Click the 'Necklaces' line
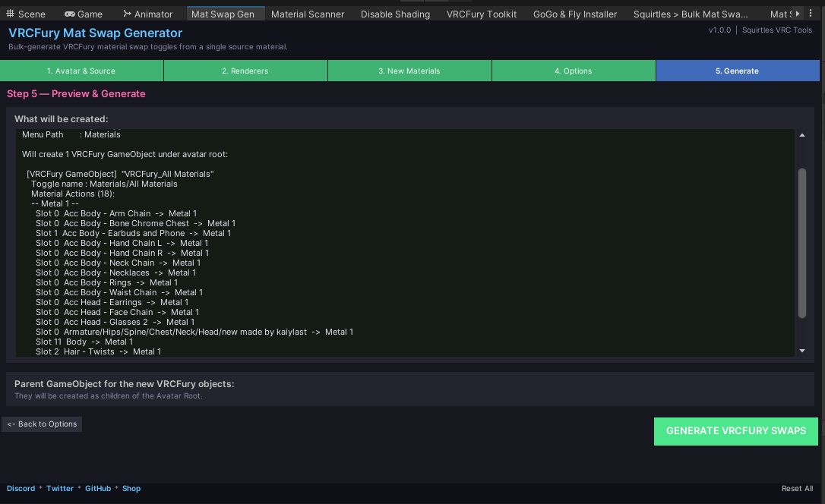Image resolution: width=825 pixels, height=504 pixels. (115, 272)
